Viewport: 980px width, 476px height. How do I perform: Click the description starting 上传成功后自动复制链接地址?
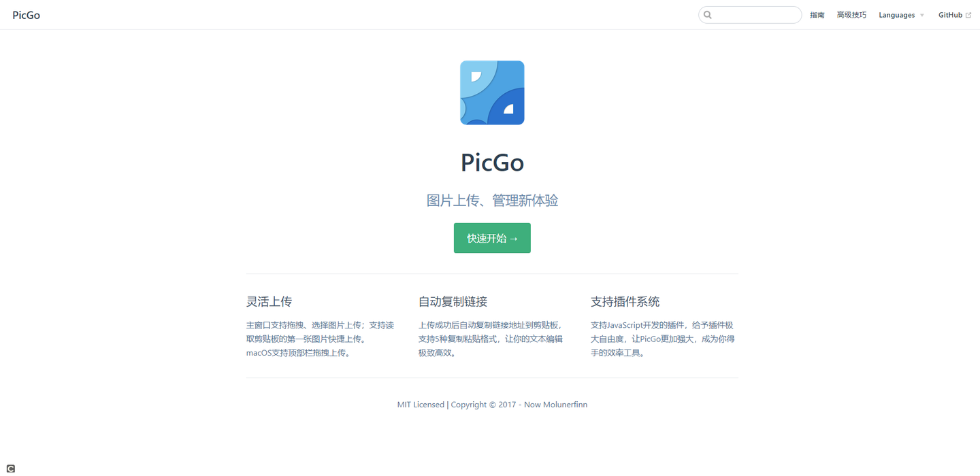point(491,339)
